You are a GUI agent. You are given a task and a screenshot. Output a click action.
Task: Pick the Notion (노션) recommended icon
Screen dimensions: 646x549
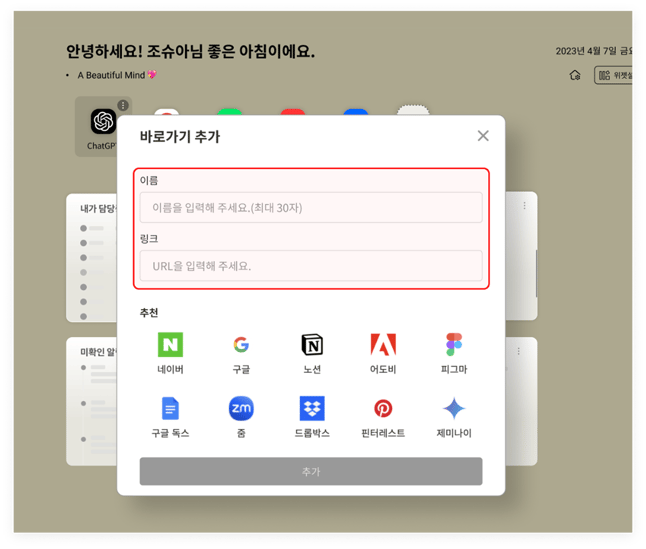[x=312, y=345]
